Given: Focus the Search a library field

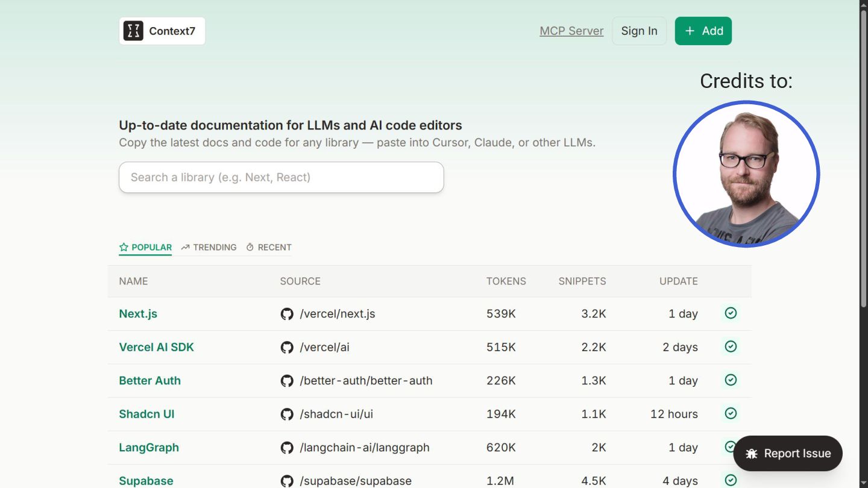Looking at the screenshot, I should (x=281, y=177).
